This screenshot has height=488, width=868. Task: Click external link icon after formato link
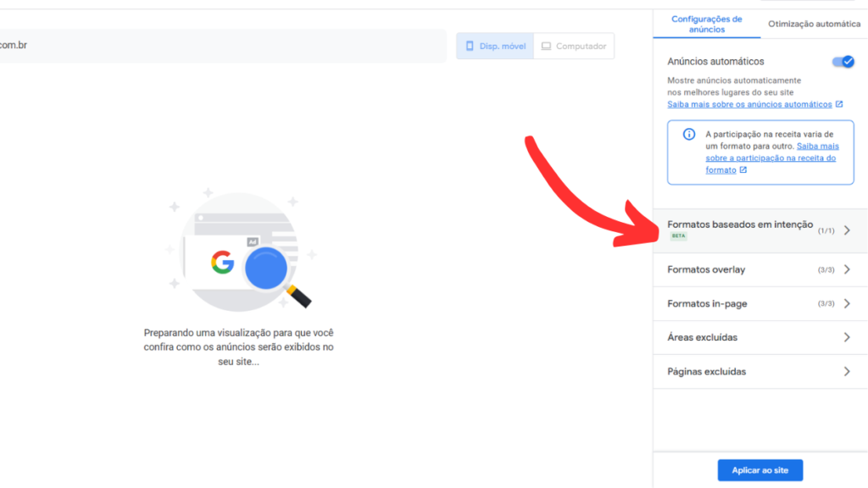pyautogui.click(x=743, y=169)
